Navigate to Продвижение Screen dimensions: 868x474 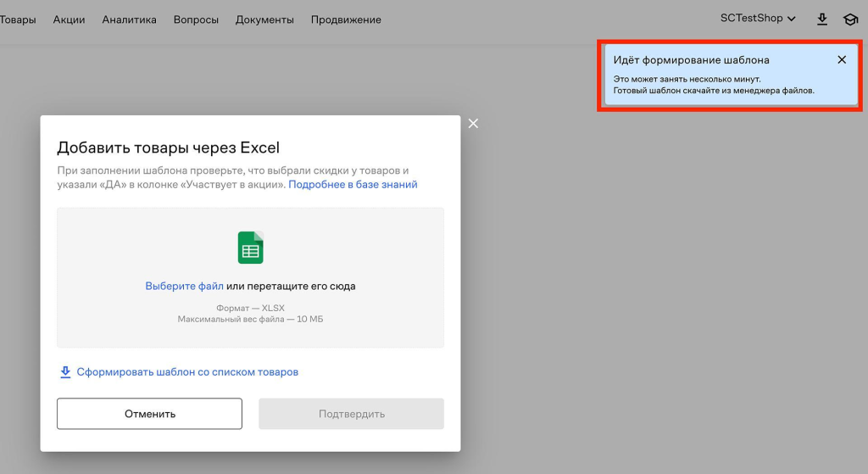[346, 20]
